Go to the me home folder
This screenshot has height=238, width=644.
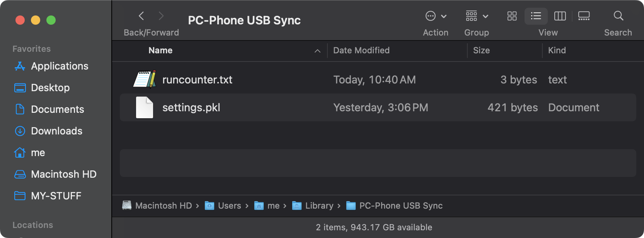(38, 153)
